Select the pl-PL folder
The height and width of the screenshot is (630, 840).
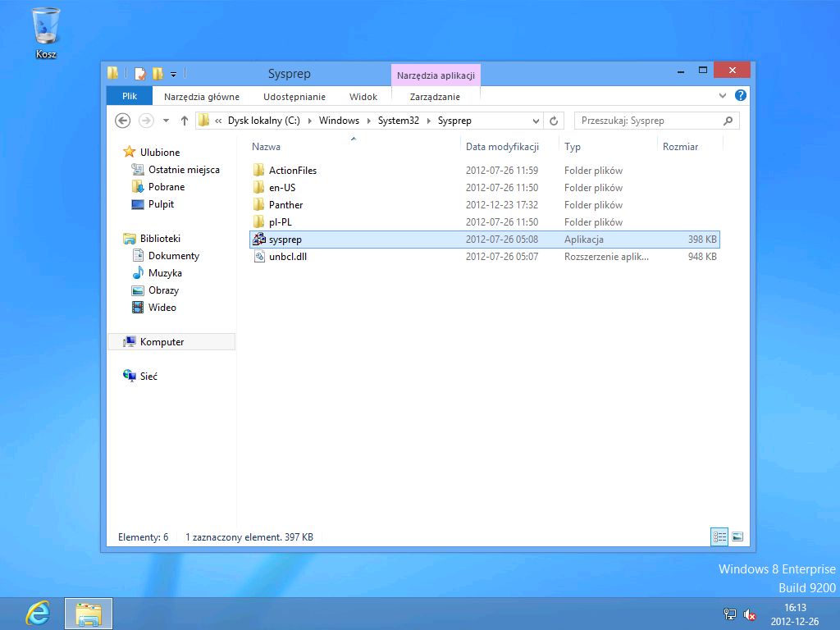pos(281,221)
